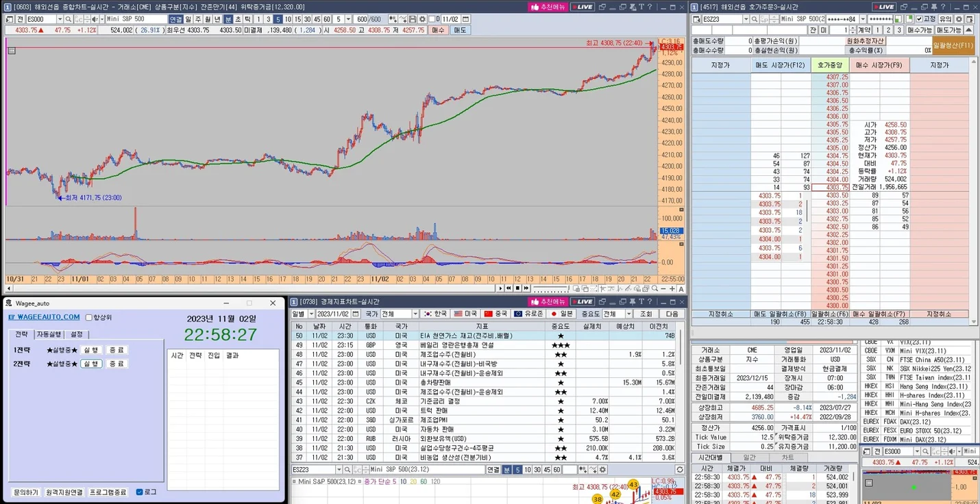Click the 조회 button in indicator window

(x=646, y=314)
